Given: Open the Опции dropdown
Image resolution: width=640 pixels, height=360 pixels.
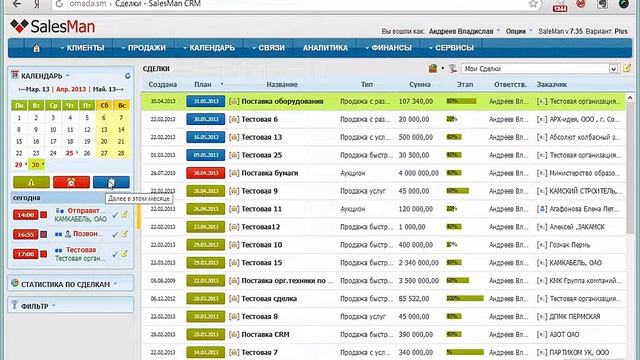Looking at the screenshot, I should (519, 31).
